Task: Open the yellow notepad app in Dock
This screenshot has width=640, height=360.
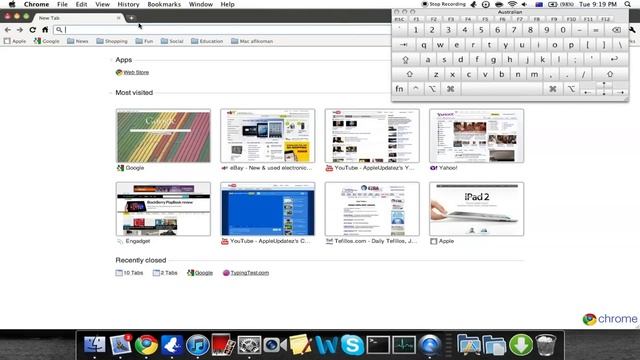Action: [x=300, y=345]
